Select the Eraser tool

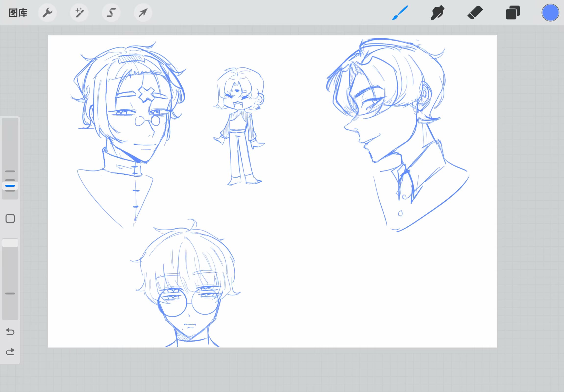475,13
